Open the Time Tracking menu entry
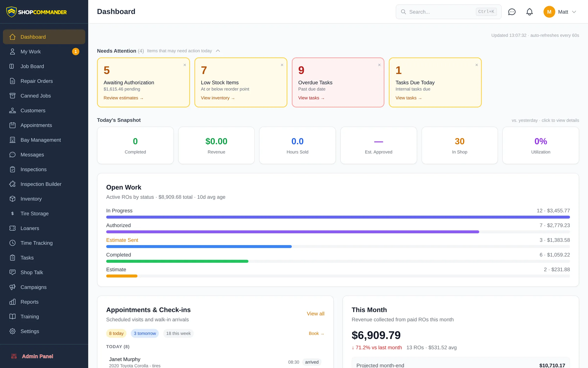The width and height of the screenshot is (588, 368). (44, 243)
